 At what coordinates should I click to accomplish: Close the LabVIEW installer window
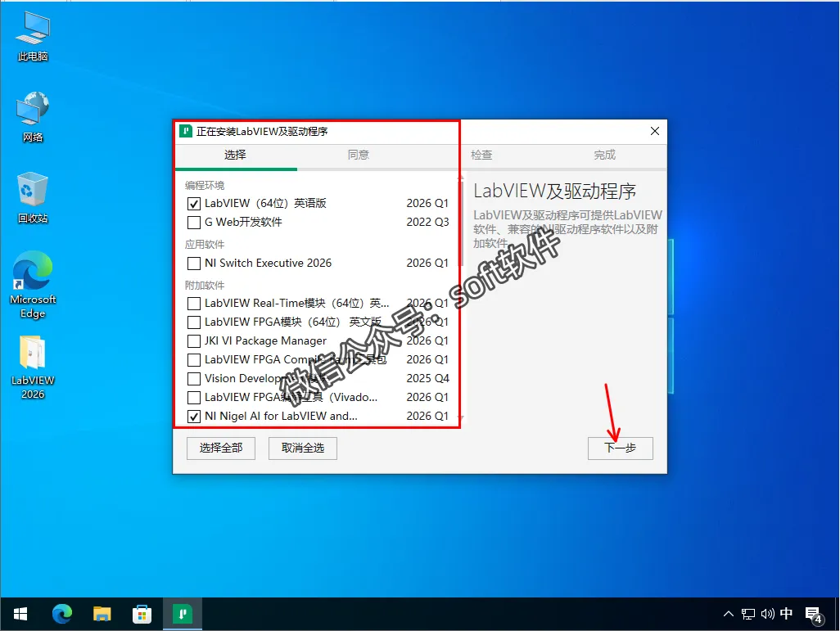pyautogui.click(x=655, y=131)
